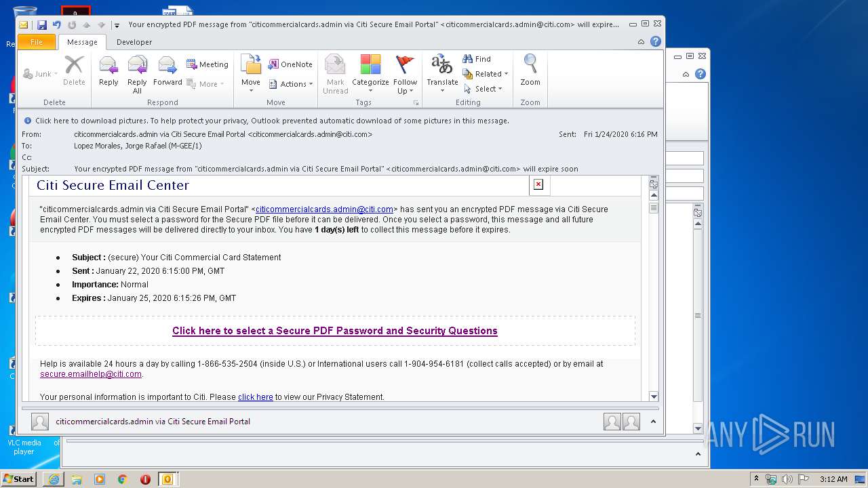Minimize the ribbon with the caret icon

(x=641, y=42)
